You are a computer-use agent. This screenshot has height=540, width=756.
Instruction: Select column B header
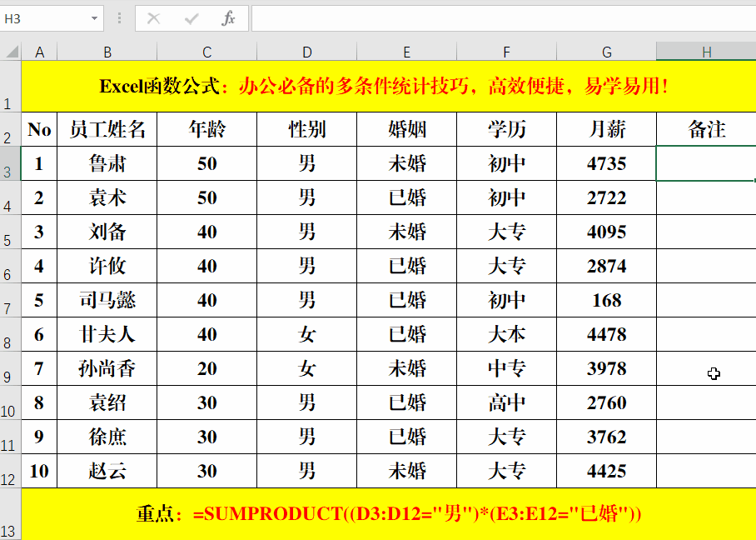[107, 52]
